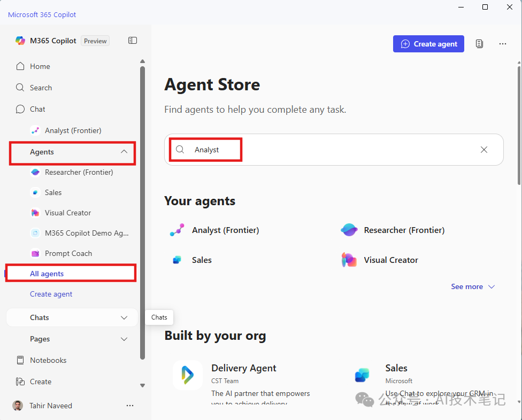522x420 pixels.
Task: Click the Preview badge
Action: point(95,41)
